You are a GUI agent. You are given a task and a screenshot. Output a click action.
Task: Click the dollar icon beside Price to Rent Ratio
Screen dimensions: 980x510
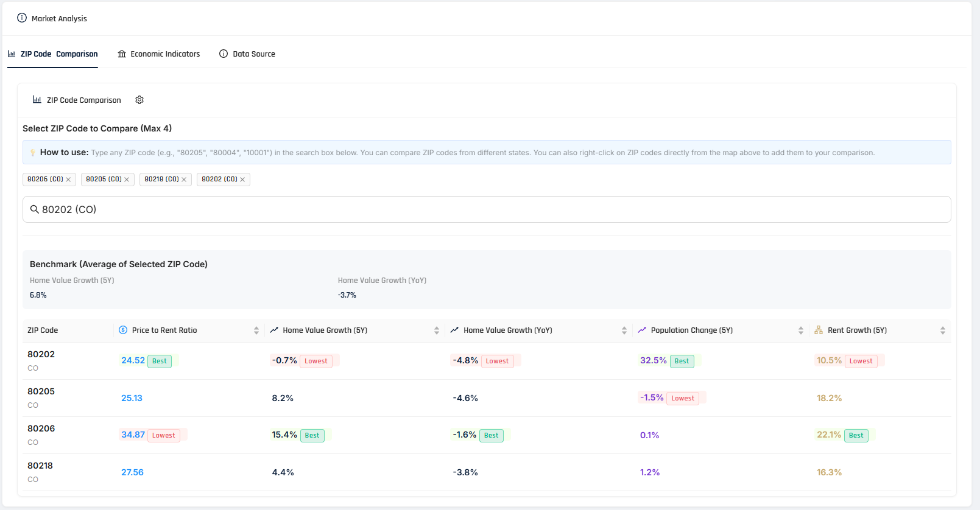(123, 330)
